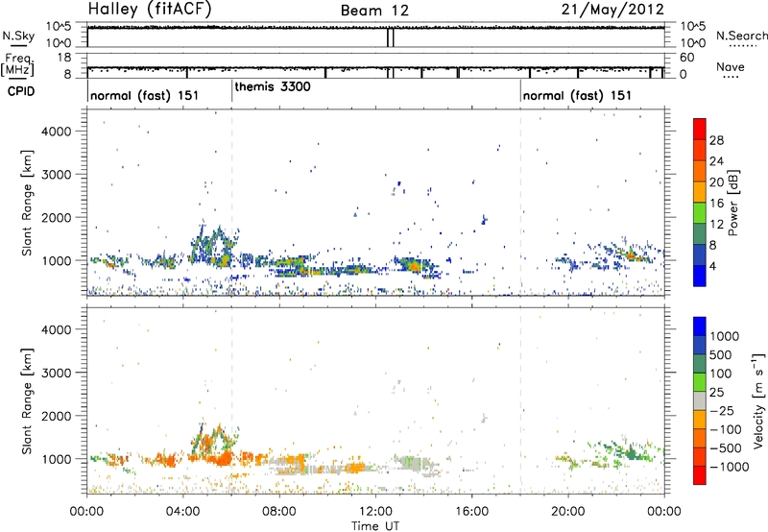Click the 16:00 time tick label

click(471, 512)
